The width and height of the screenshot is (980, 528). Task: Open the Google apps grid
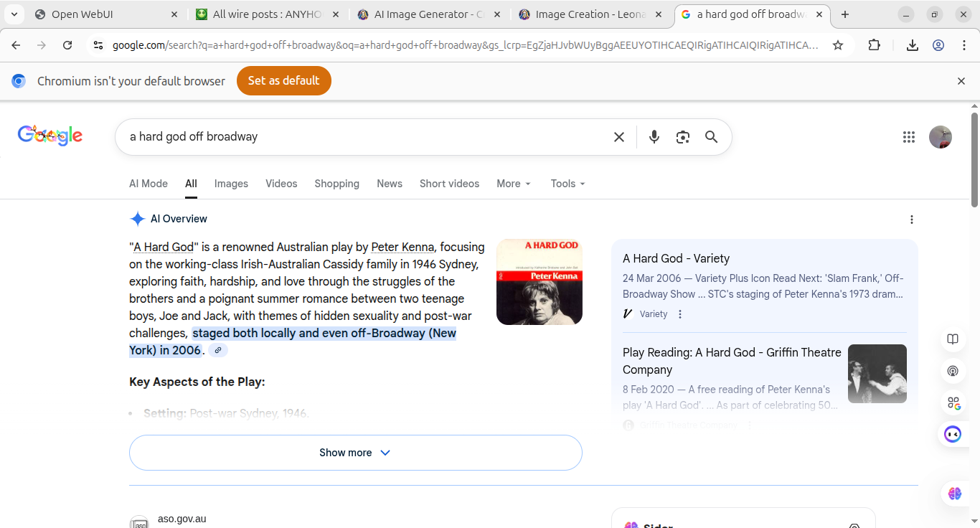pyautogui.click(x=909, y=137)
